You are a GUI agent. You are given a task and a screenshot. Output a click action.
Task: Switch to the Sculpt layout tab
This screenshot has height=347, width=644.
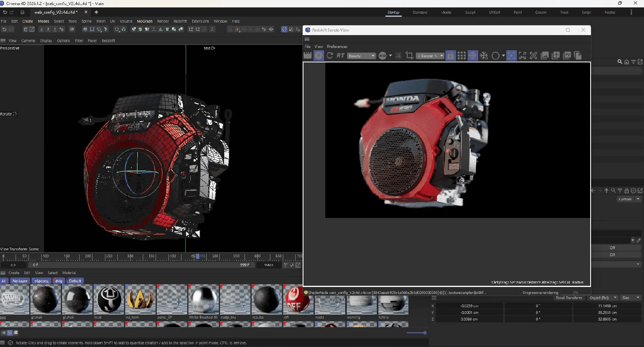tap(470, 12)
